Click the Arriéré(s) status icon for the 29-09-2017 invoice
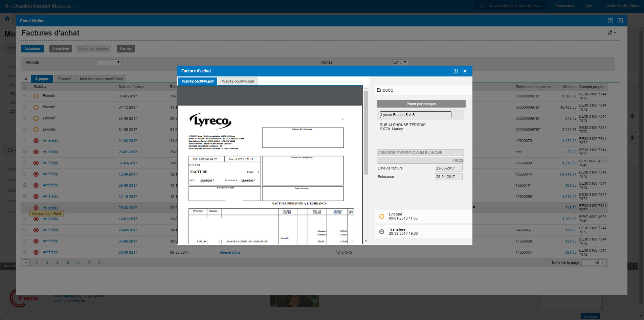644x320 pixels. pos(36,185)
